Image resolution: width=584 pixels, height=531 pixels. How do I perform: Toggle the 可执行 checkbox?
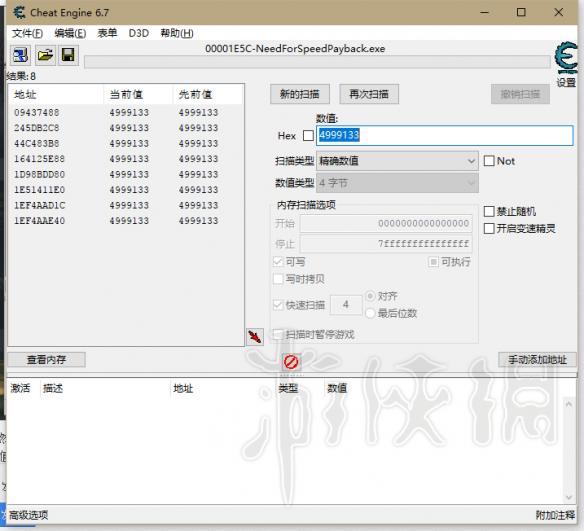pos(433,262)
